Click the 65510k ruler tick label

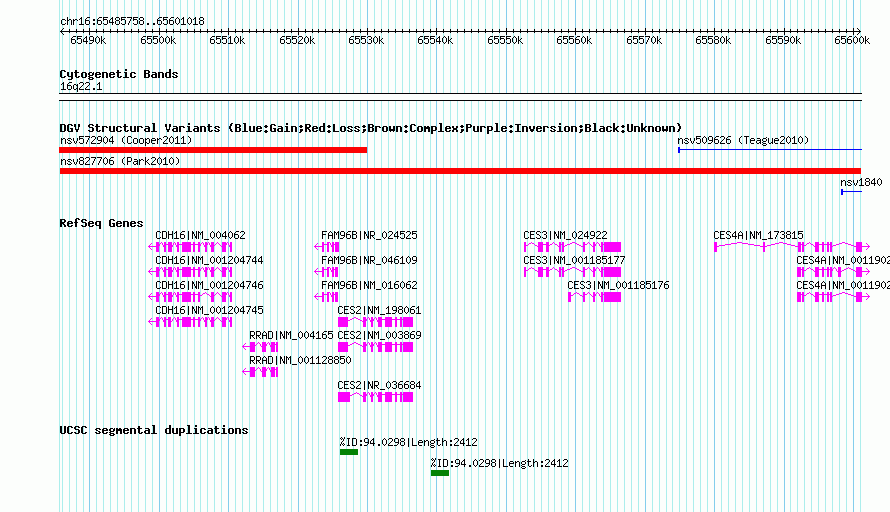click(x=227, y=40)
